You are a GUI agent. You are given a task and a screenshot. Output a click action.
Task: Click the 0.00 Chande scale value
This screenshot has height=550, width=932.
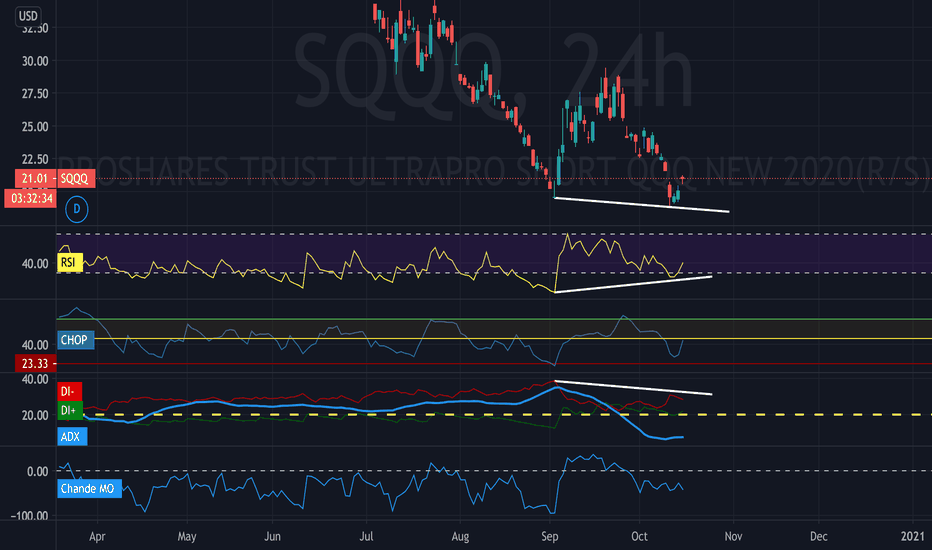[x=37, y=472]
